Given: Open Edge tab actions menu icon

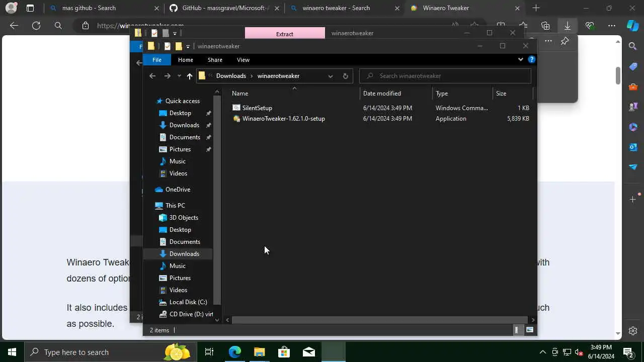Looking at the screenshot, I should pos(30,8).
